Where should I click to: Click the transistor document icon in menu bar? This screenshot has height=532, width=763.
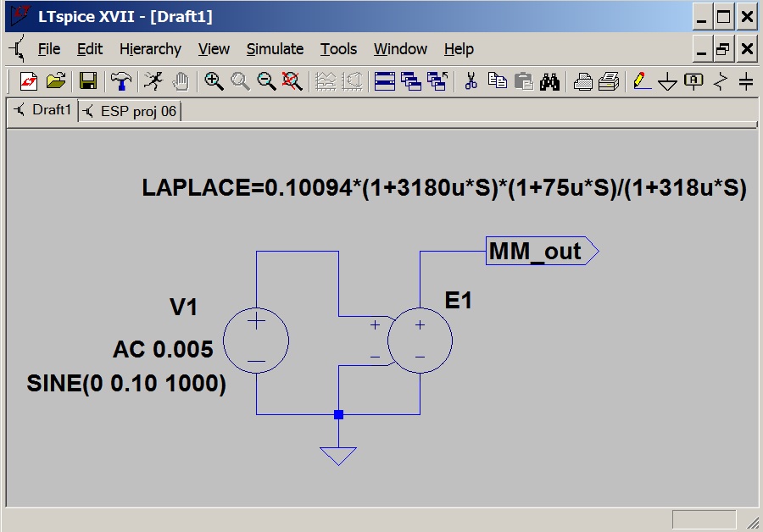pyautogui.click(x=18, y=48)
